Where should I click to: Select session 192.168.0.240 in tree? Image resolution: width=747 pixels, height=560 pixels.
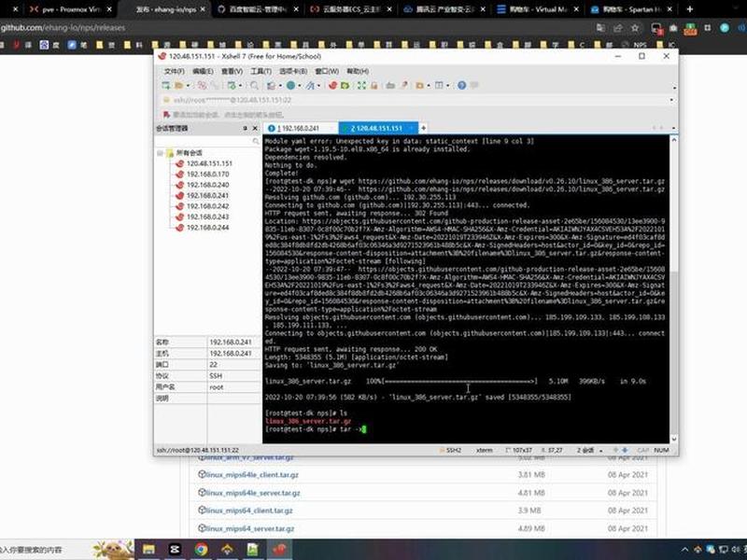click(x=207, y=185)
